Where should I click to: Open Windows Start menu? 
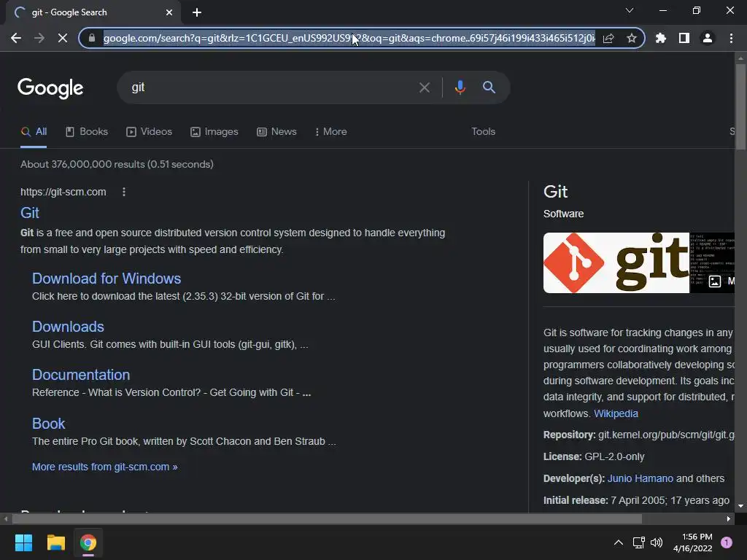[x=23, y=542]
